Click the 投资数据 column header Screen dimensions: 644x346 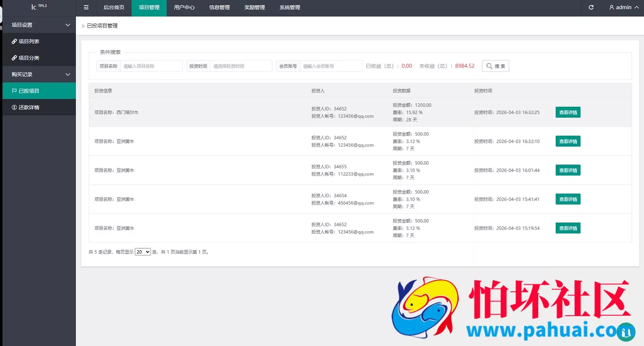pyautogui.click(x=402, y=91)
